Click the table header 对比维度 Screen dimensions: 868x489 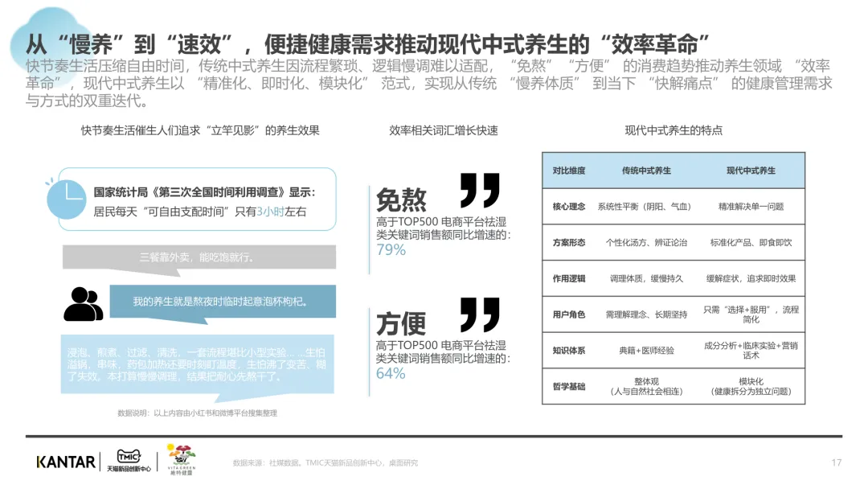(x=568, y=171)
